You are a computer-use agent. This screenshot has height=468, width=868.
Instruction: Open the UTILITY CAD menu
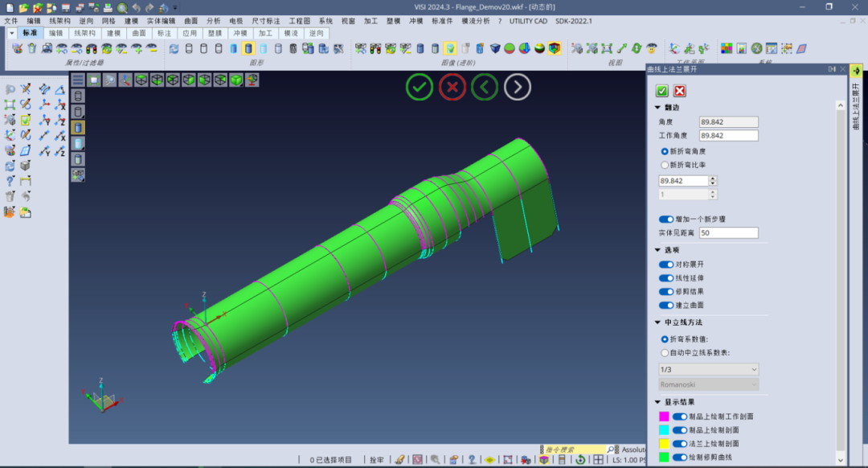pyautogui.click(x=528, y=21)
